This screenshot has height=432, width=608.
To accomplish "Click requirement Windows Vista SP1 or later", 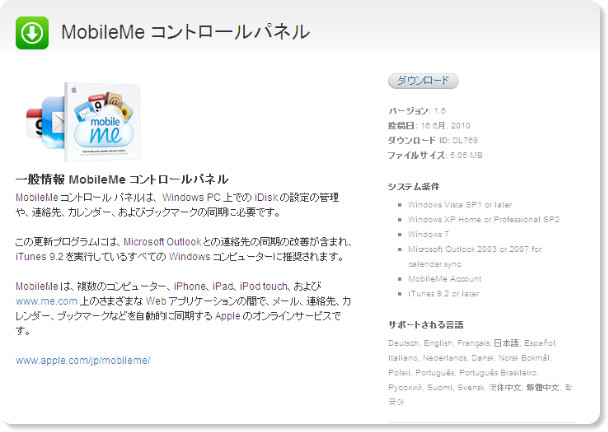I will point(459,204).
